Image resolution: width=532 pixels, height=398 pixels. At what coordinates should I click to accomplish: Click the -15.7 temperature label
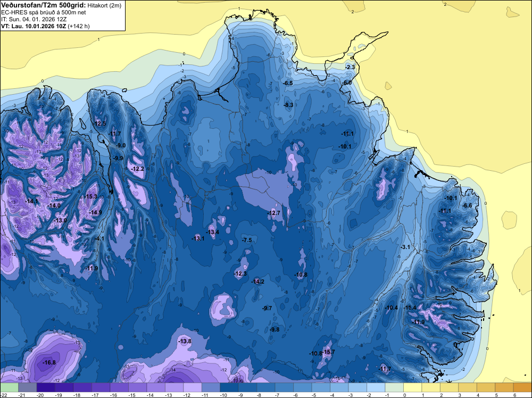click(x=328, y=352)
